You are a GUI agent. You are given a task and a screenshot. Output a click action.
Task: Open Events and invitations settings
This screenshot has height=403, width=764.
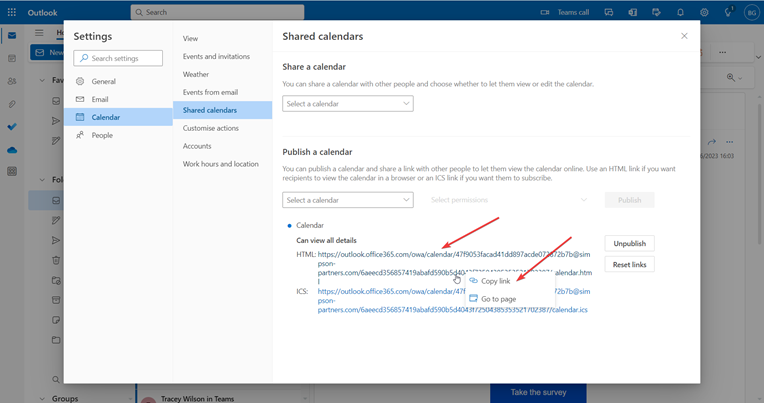tap(216, 57)
